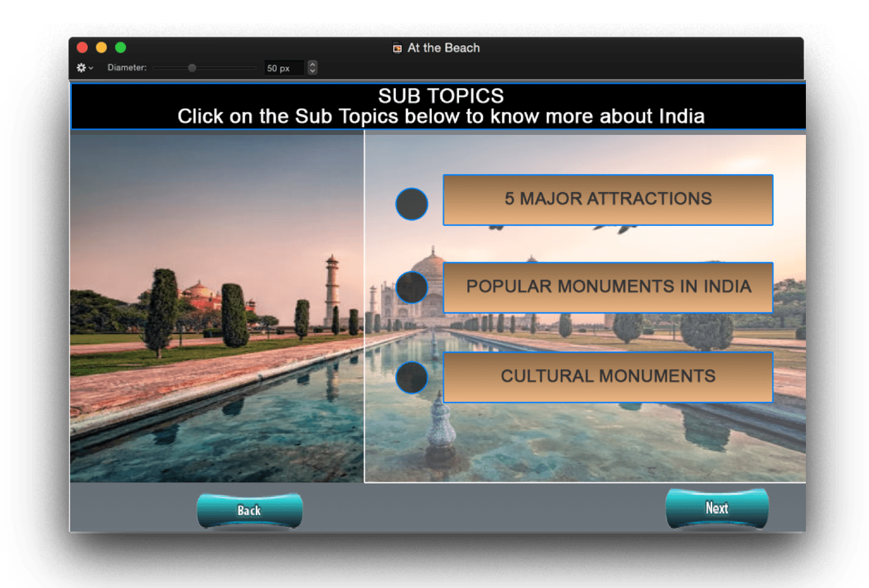Open the gear settings dropdown in toolbar
Viewport: 869px width, 588px height.
pos(84,68)
